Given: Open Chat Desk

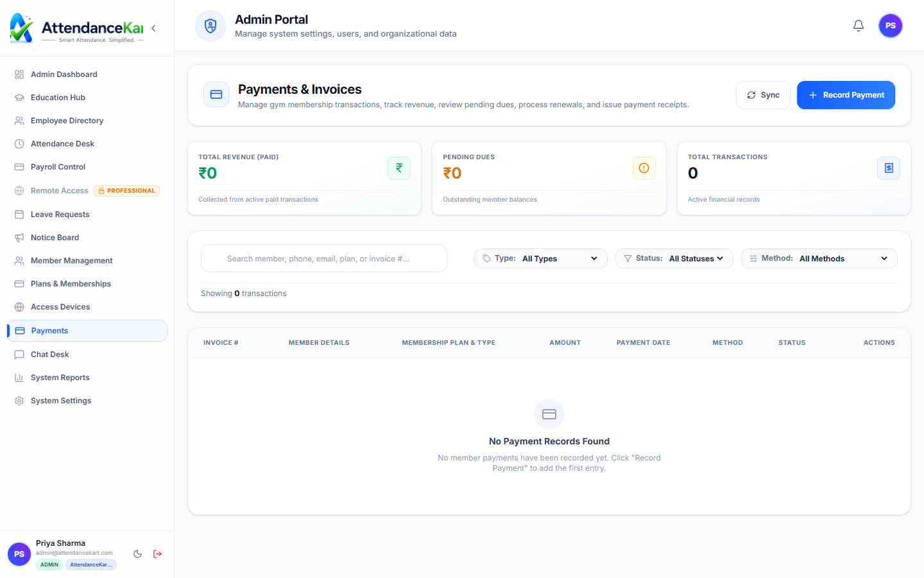Looking at the screenshot, I should [x=87, y=355].
